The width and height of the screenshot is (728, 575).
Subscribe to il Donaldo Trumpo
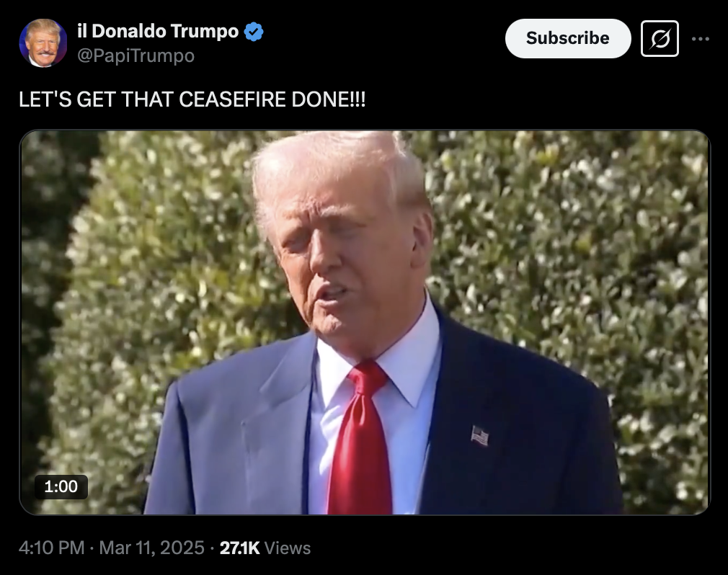(568, 38)
